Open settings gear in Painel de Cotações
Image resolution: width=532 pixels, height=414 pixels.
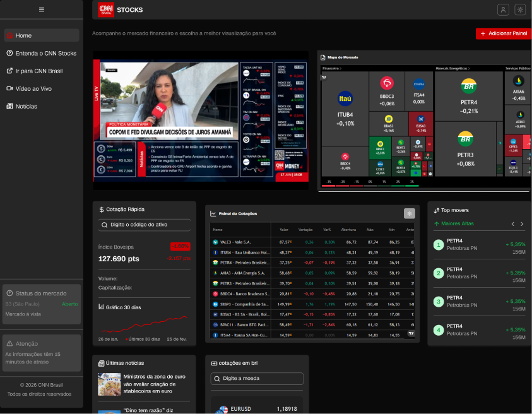(410, 213)
